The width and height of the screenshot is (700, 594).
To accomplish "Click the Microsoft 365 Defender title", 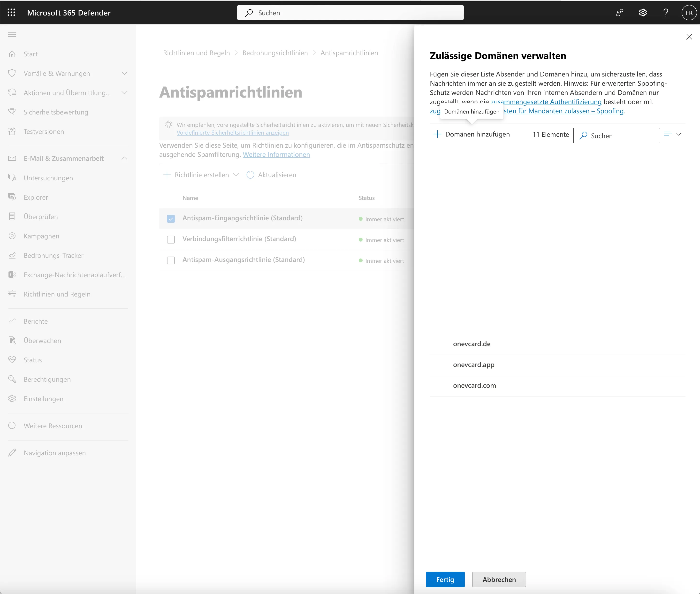I will [69, 13].
